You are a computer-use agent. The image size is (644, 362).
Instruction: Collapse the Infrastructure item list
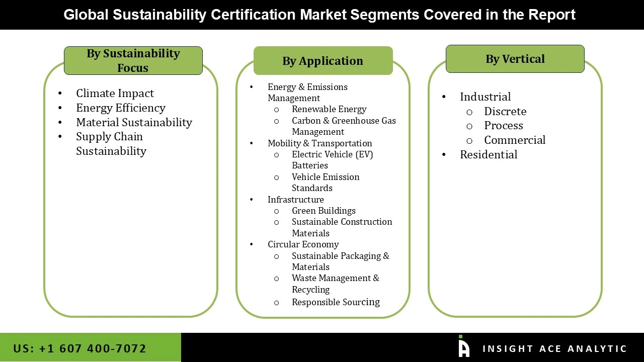coord(296,200)
